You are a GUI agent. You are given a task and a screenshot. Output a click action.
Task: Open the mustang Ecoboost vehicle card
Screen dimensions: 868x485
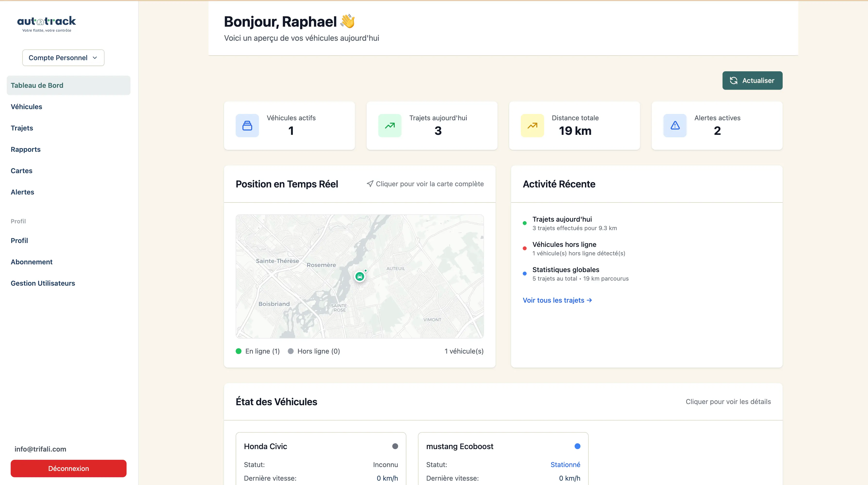point(503,458)
